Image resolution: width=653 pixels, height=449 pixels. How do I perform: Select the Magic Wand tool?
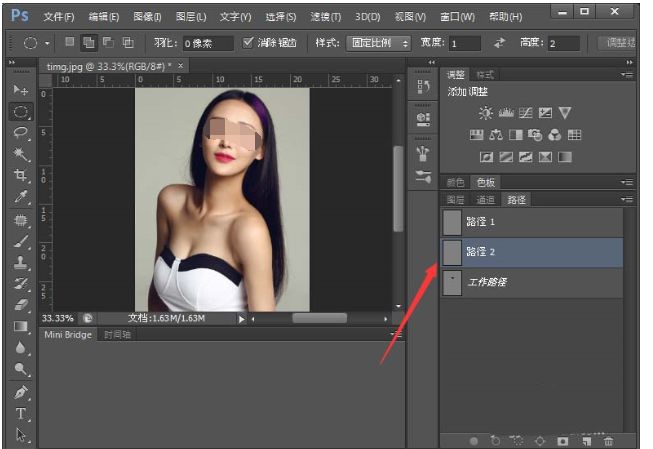tap(20, 153)
